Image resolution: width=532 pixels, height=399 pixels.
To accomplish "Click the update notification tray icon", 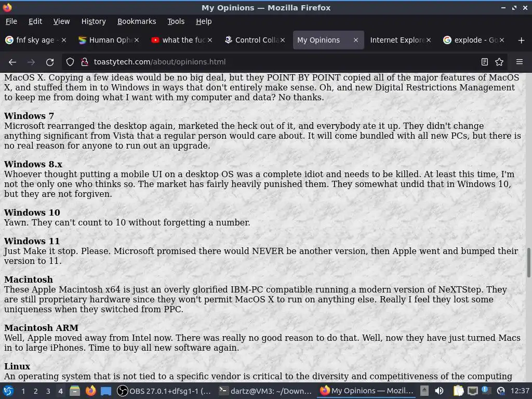I will tap(486, 391).
